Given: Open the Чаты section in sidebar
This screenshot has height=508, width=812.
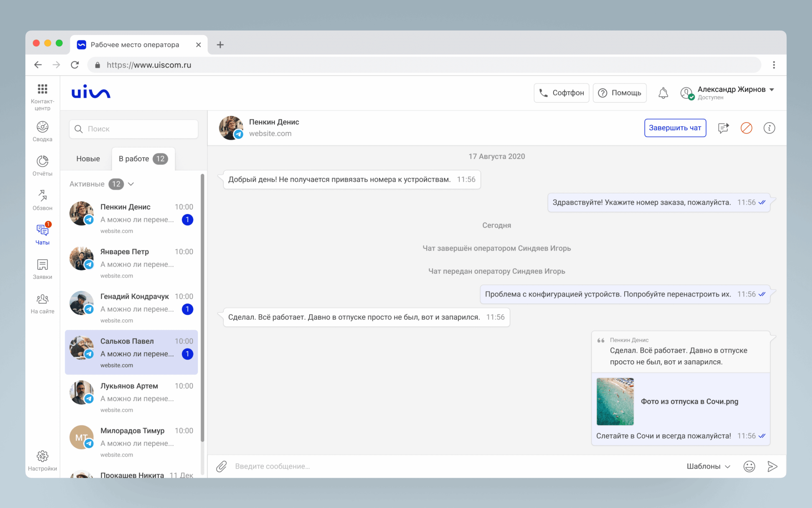Looking at the screenshot, I should pyautogui.click(x=42, y=235).
